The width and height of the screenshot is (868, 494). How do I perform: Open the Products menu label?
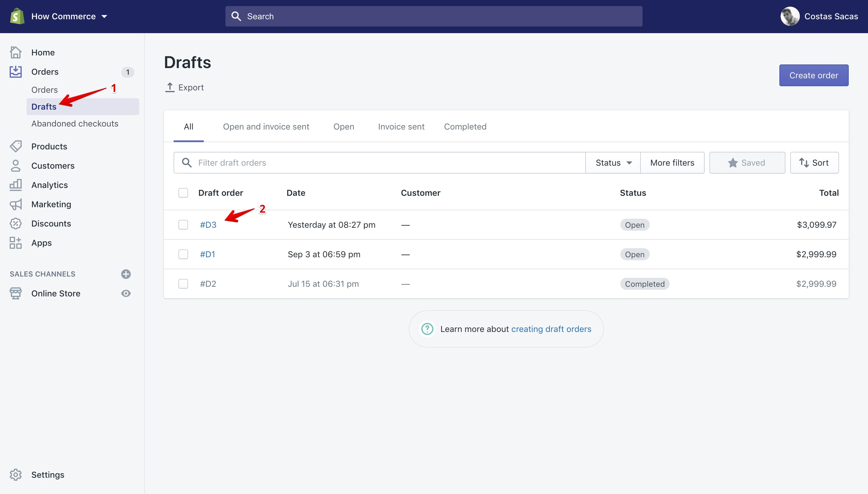pos(49,146)
